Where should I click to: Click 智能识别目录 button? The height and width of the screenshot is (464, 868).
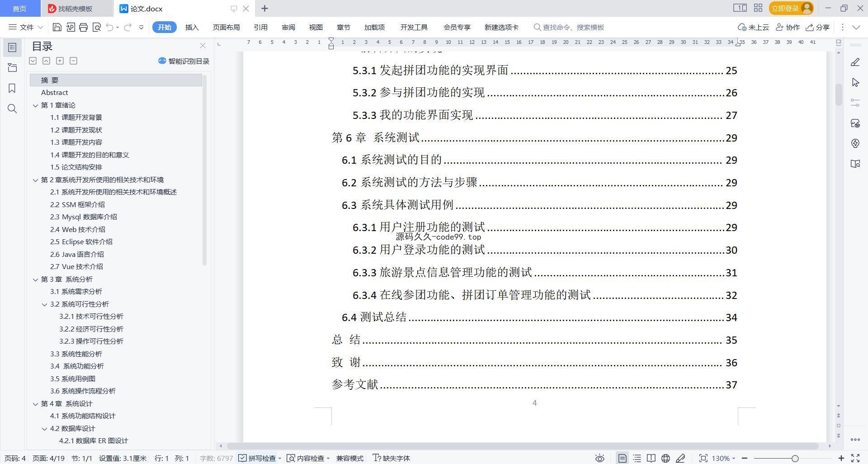[184, 61]
